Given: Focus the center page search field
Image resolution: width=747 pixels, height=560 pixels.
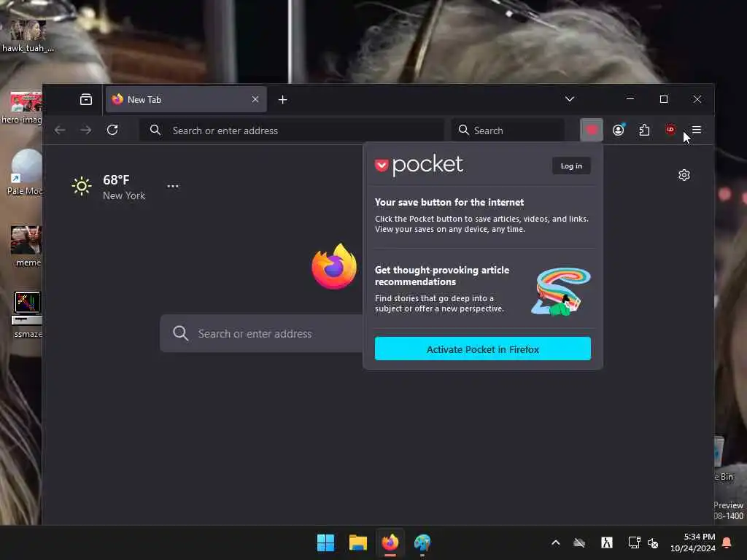Looking at the screenshot, I should click(262, 333).
